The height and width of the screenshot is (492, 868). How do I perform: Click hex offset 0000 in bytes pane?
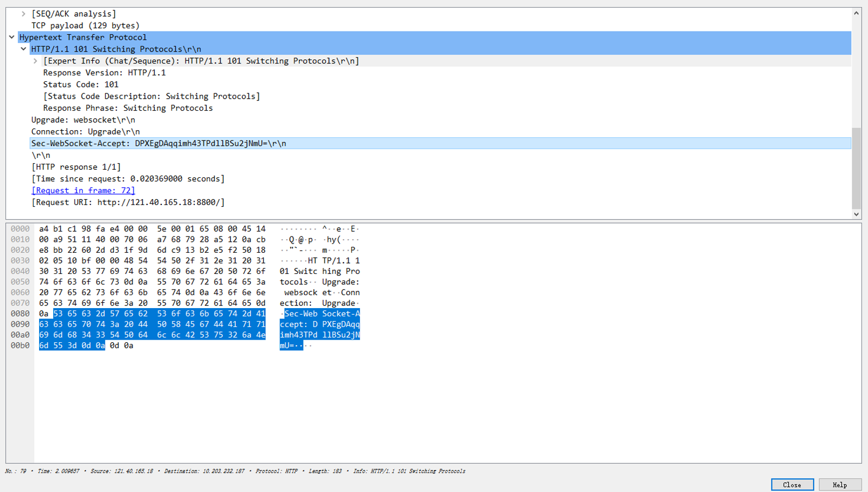[20, 229]
